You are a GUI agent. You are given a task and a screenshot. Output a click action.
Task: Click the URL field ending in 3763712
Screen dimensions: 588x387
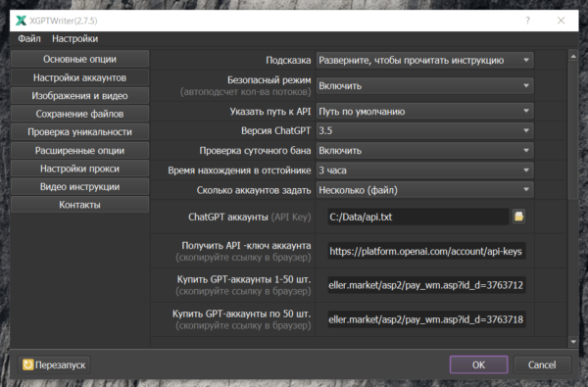(426, 285)
